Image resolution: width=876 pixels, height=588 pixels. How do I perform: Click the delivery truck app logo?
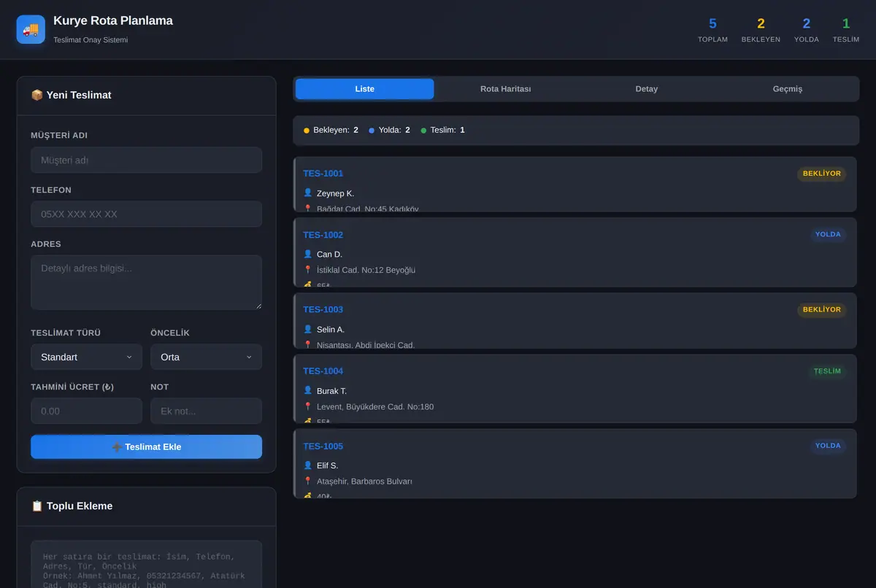pos(31,29)
